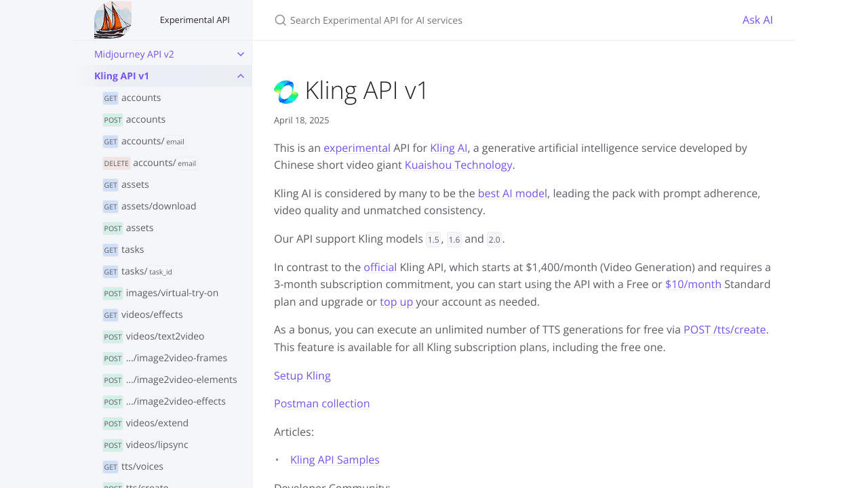Open the $10/month plan link
Screen dimensions: 868x488
pyautogui.click(x=693, y=284)
